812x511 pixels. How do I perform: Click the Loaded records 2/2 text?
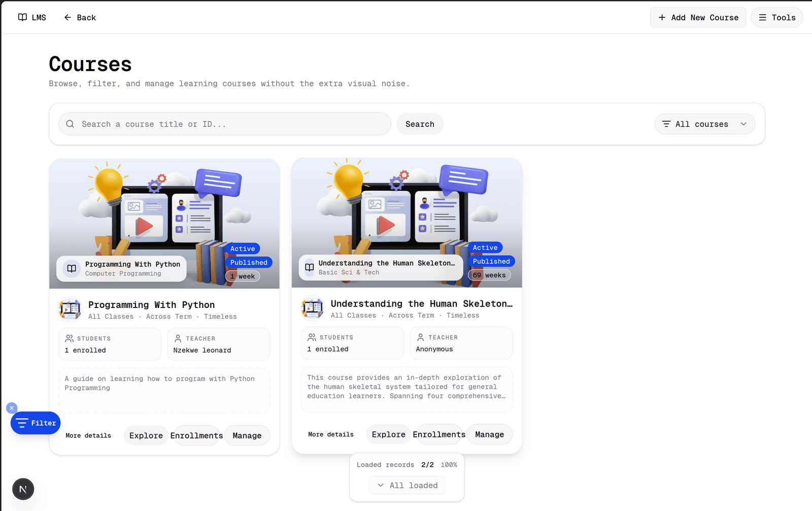[395, 465]
